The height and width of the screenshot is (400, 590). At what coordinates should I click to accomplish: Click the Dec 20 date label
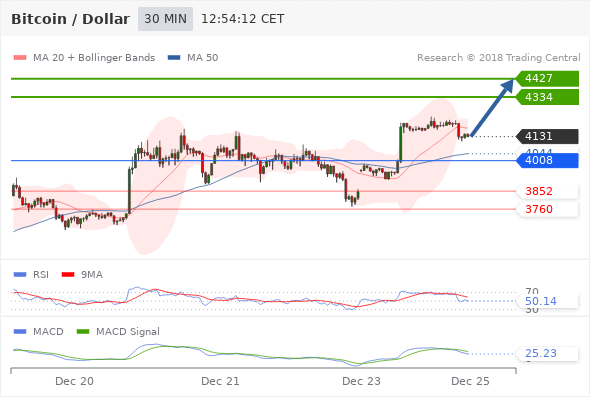point(75,381)
